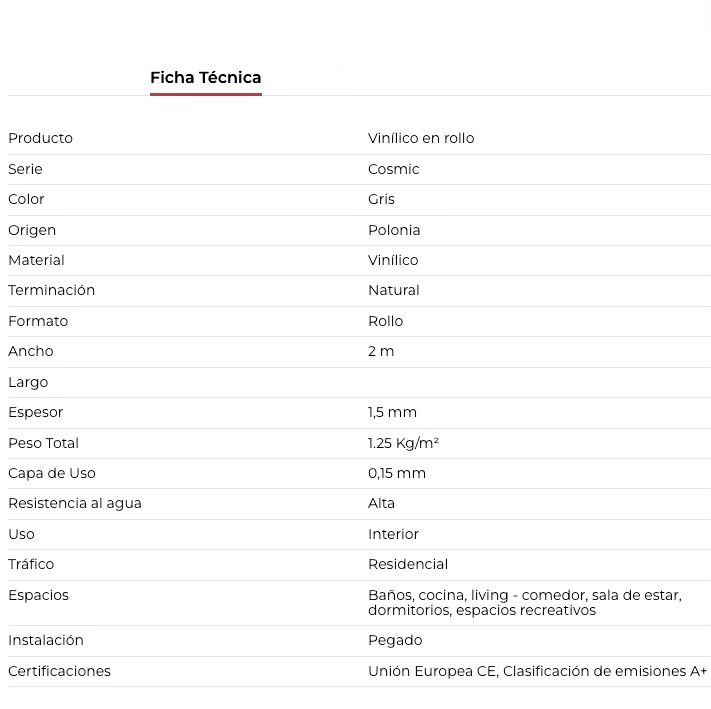711x709 pixels.
Task: Click the Rollo format value
Action: tap(385, 321)
